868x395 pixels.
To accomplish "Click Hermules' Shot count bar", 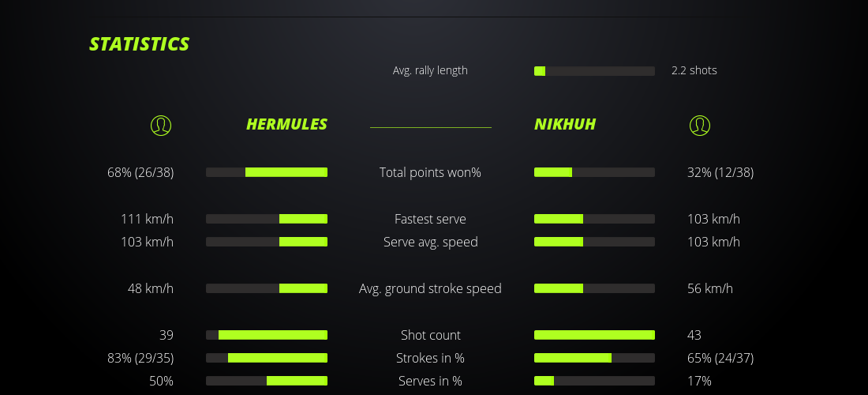I will coord(267,335).
